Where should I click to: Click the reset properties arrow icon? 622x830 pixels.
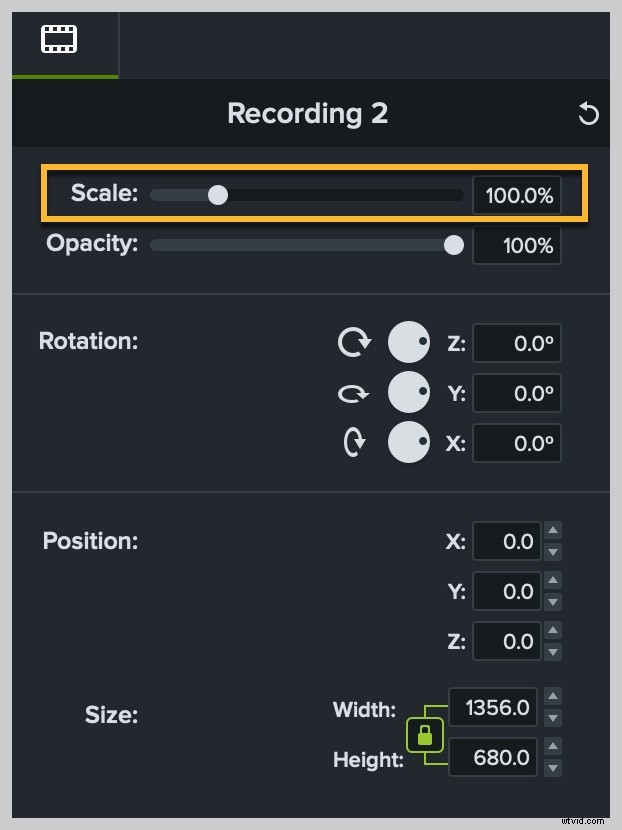point(588,114)
